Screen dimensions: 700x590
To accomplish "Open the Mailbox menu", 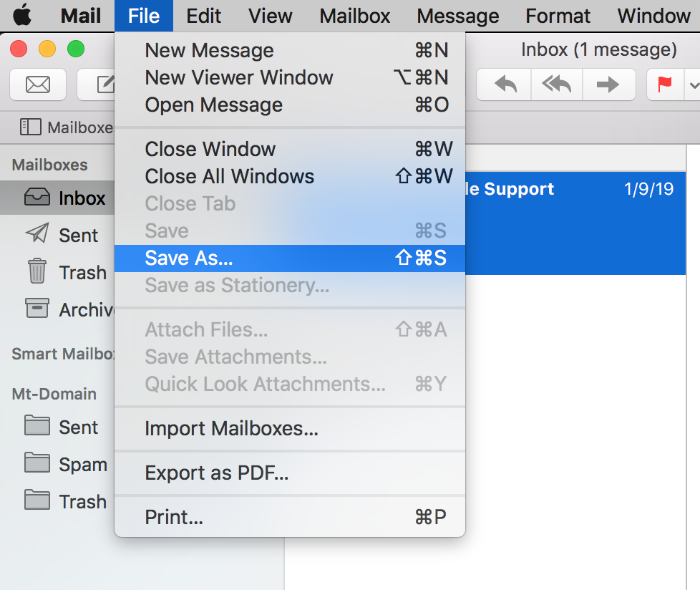I will pyautogui.click(x=354, y=16).
